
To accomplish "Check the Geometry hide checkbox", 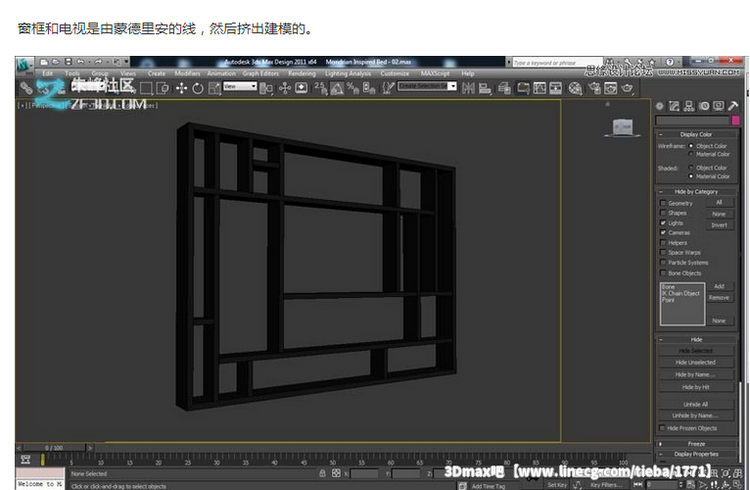I will (x=663, y=203).
